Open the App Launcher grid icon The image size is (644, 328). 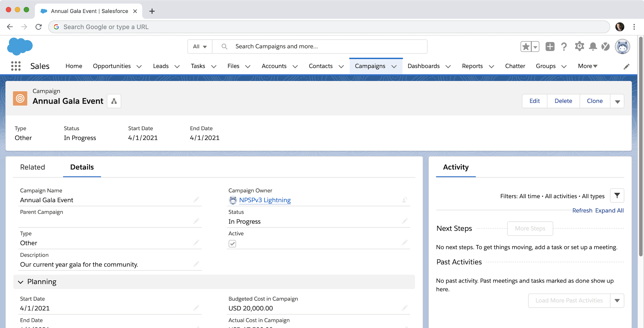click(x=16, y=66)
